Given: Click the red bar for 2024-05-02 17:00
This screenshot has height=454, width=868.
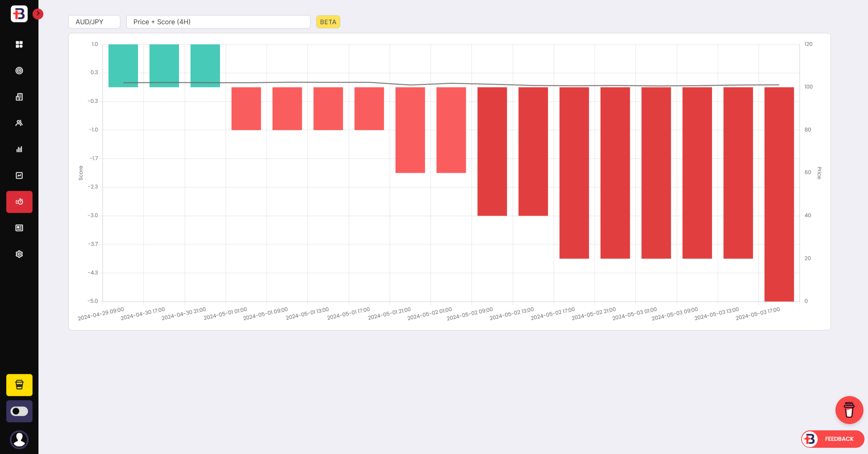Looking at the screenshot, I should [574, 173].
